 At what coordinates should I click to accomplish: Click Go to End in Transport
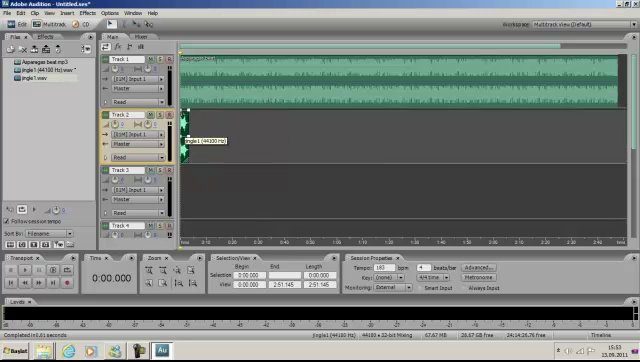(53, 282)
